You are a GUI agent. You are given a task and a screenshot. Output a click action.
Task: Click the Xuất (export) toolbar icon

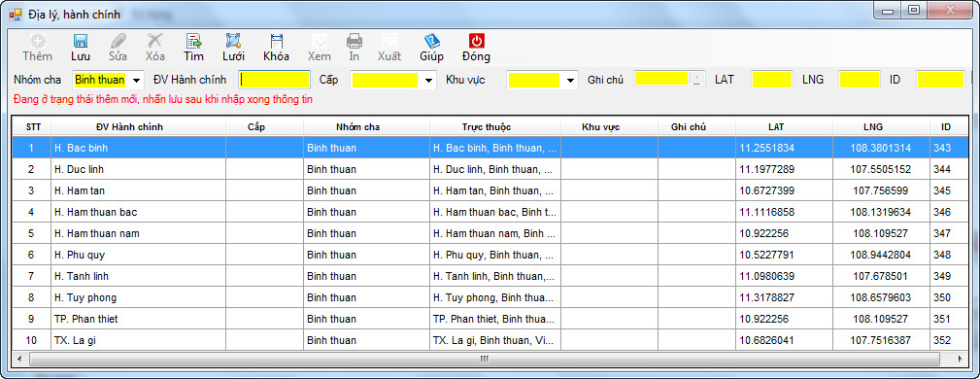[x=389, y=42]
